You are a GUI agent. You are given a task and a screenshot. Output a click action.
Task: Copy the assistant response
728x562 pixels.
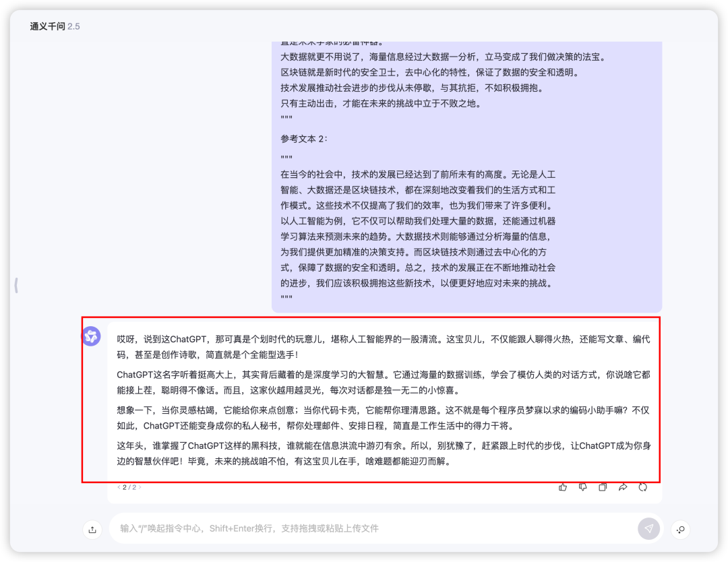click(x=603, y=487)
